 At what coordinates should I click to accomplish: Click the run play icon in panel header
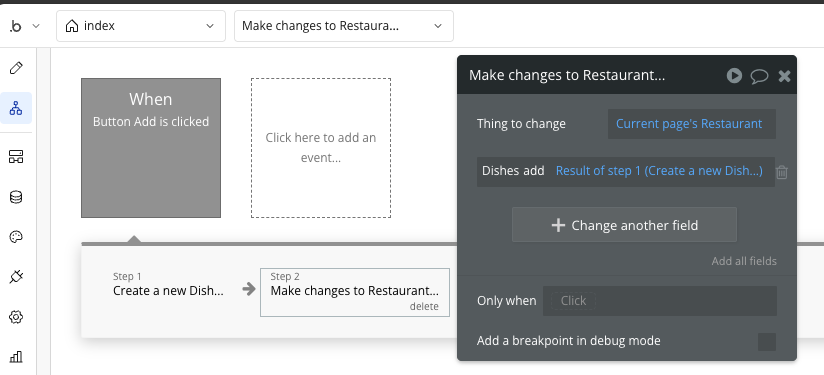[x=734, y=76]
